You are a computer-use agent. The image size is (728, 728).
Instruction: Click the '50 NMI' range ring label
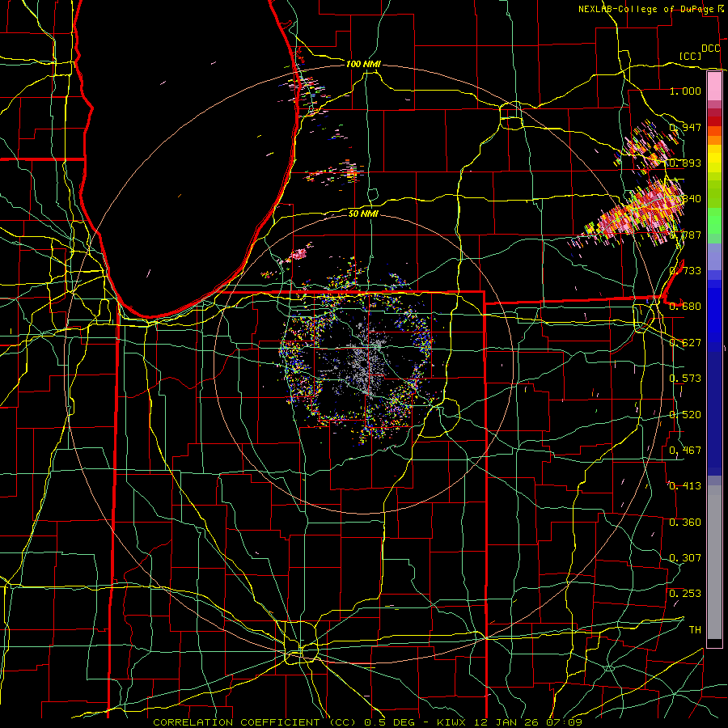click(363, 214)
